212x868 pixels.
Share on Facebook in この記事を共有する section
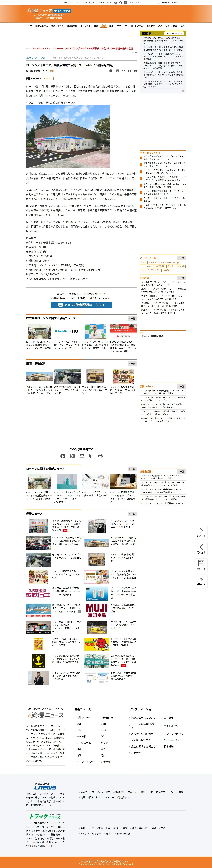(63, 456)
